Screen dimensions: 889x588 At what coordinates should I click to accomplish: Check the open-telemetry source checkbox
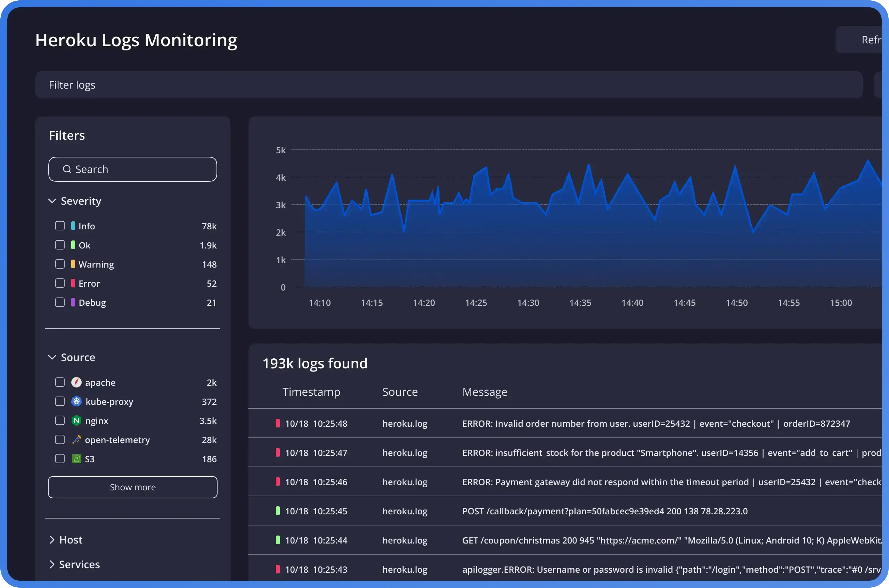60,440
